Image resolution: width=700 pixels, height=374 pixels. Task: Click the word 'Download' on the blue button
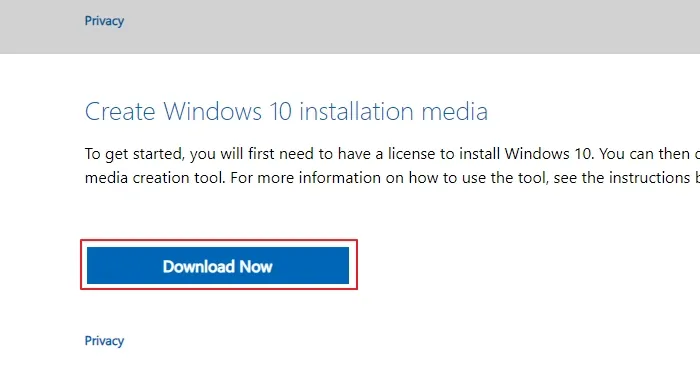[x=198, y=266]
